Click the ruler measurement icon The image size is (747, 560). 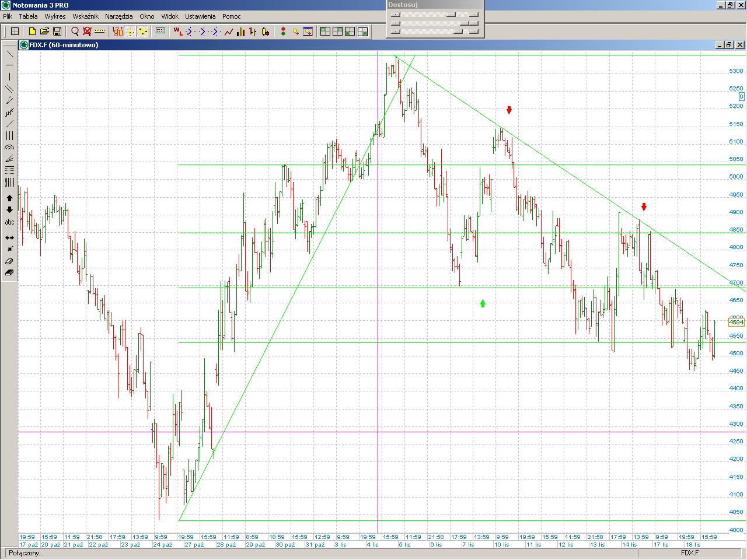pos(100,32)
